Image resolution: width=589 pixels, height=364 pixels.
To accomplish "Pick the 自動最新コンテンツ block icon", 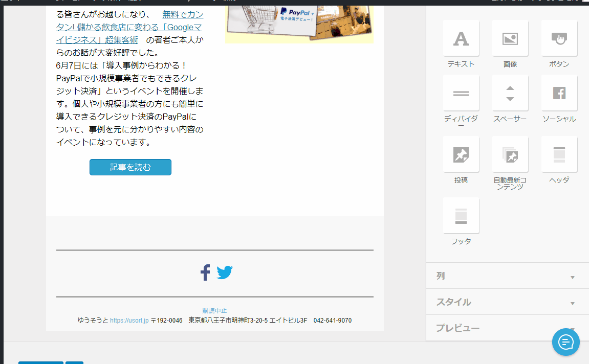I will click(x=510, y=154).
